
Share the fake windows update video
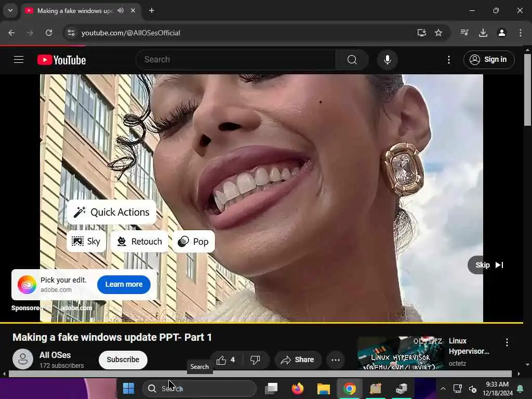(298, 360)
